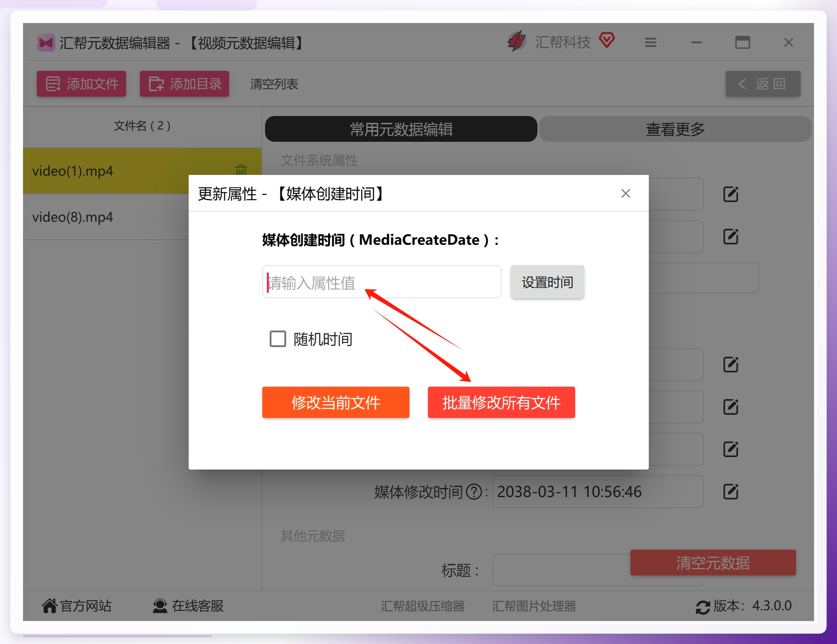837x644 pixels.
Task: Open 在线客服 support link
Action: point(188,606)
